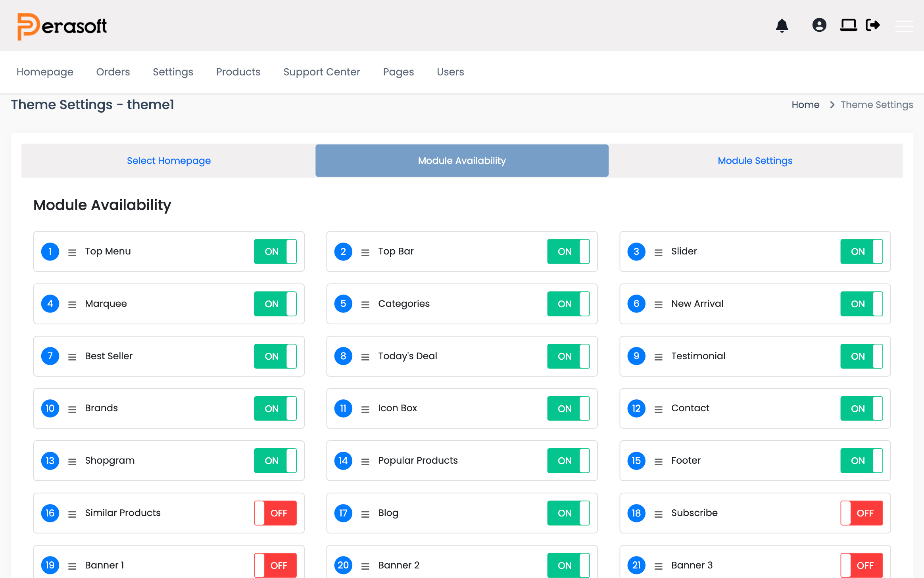The width and height of the screenshot is (924, 578).
Task: Click the Brands module label
Action: (x=102, y=408)
